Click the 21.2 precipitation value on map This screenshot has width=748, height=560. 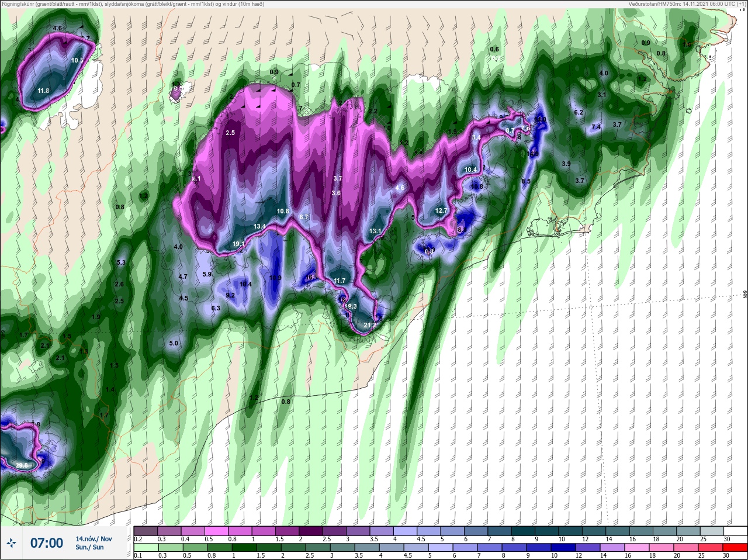click(x=370, y=325)
